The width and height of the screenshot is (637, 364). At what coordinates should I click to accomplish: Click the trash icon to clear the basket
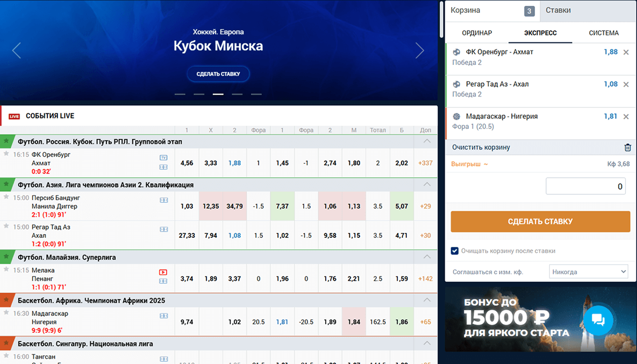[x=627, y=148]
